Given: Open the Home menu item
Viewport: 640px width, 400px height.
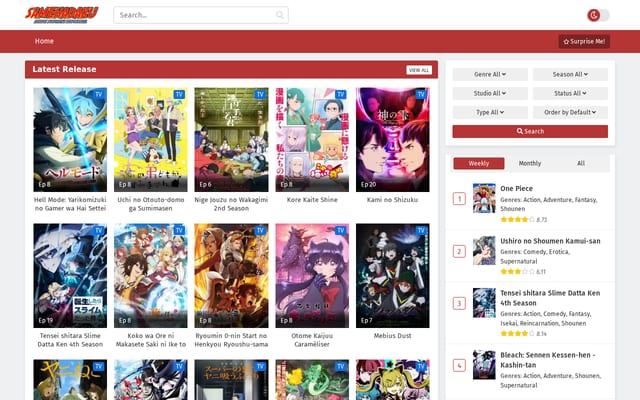Looking at the screenshot, I should pyautogui.click(x=44, y=41).
